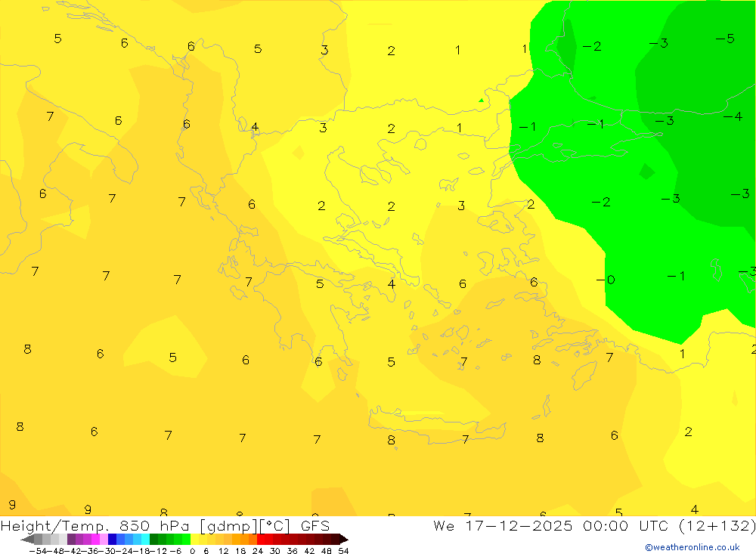Click the 42 label on the color scale
Image resolution: width=756 pixels, height=554 pixels.
pyautogui.click(x=309, y=551)
